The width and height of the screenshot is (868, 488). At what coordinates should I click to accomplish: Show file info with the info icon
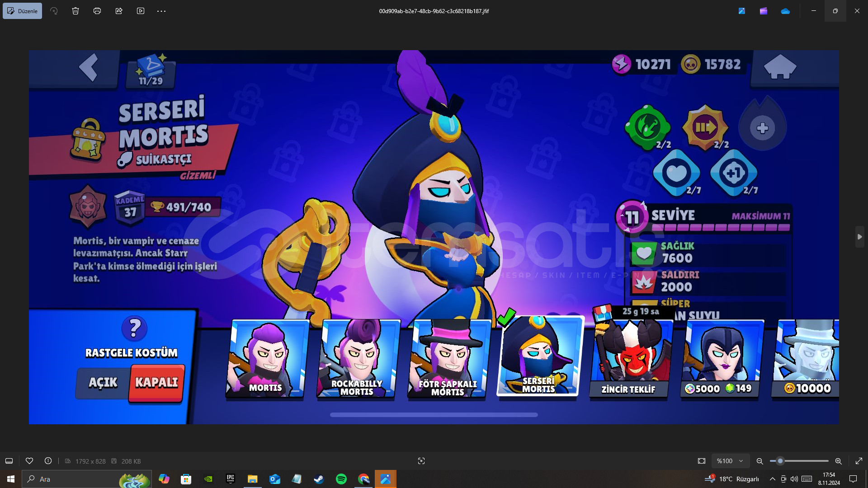(48, 461)
